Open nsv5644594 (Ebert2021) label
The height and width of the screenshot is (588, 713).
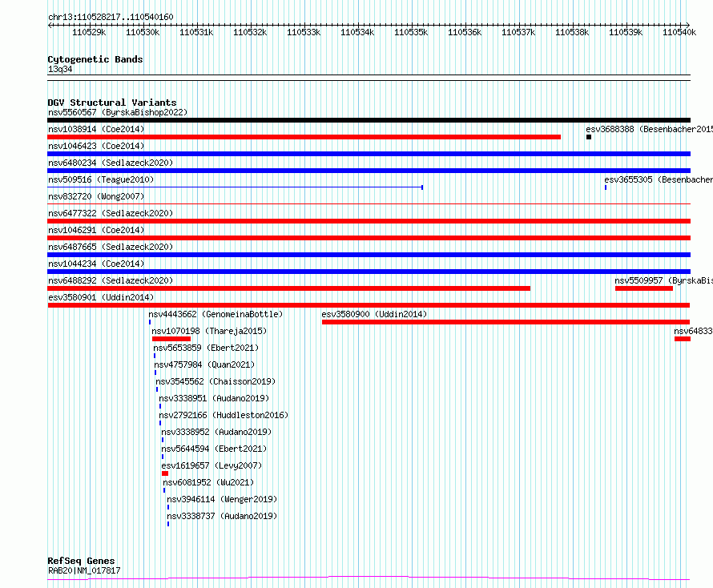pos(214,449)
